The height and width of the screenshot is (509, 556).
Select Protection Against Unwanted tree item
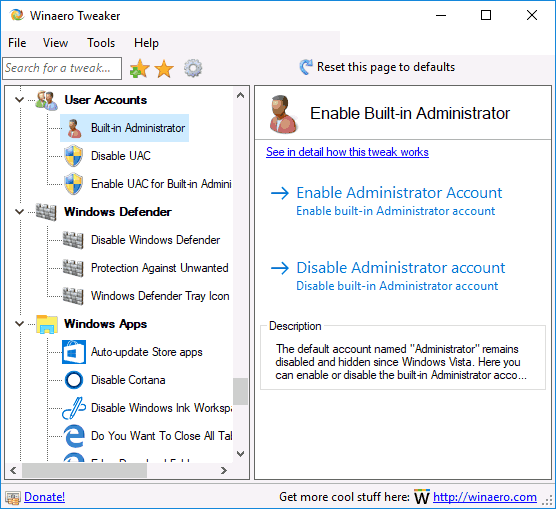tap(160, 268)
